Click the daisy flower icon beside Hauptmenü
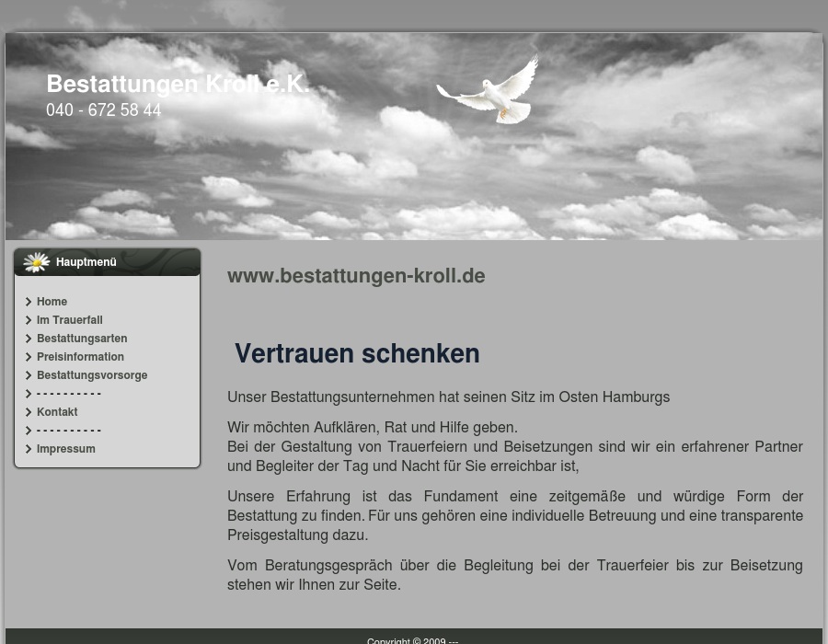The image size is (828, 644). click(x=36, y=262)
